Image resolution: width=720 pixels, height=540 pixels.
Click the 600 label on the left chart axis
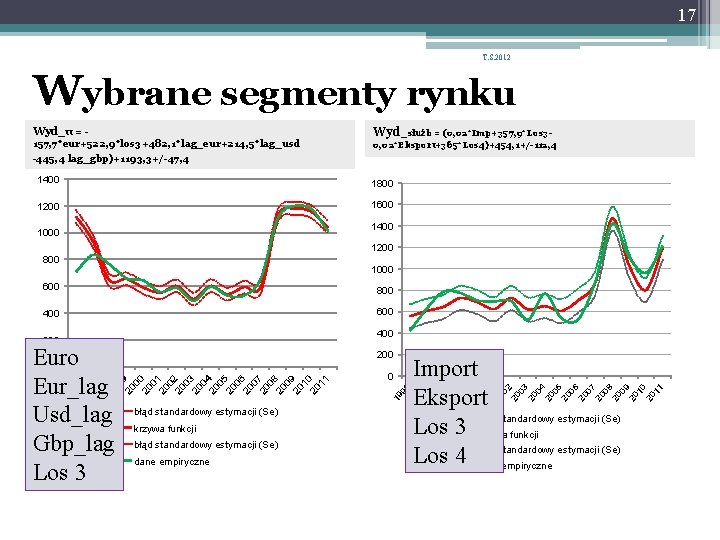[x=51, y=287]
